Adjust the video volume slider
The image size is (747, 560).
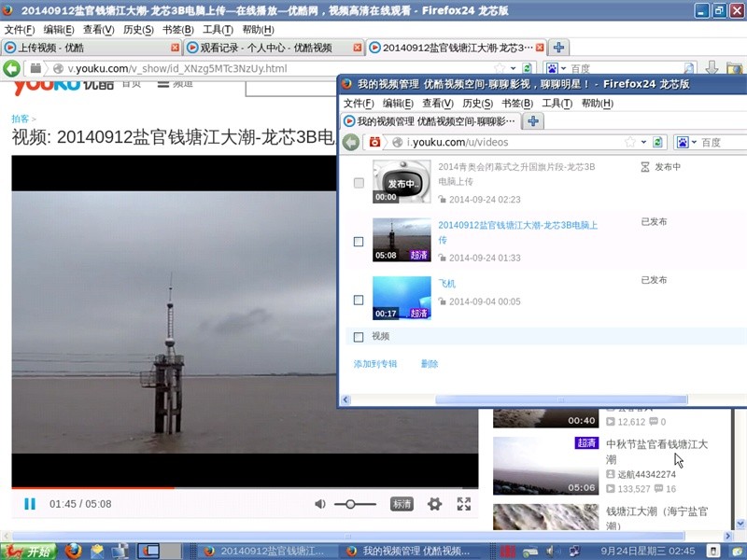[355, 504]
